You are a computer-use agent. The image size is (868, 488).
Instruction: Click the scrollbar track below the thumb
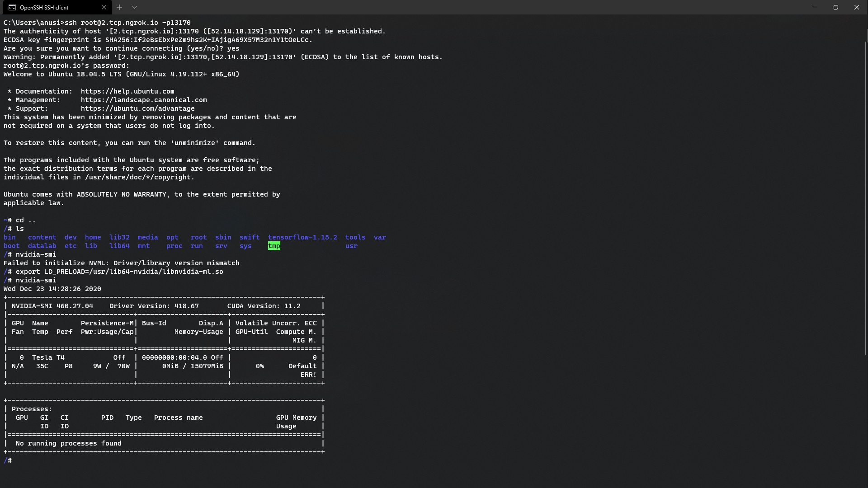pos(865,420)
